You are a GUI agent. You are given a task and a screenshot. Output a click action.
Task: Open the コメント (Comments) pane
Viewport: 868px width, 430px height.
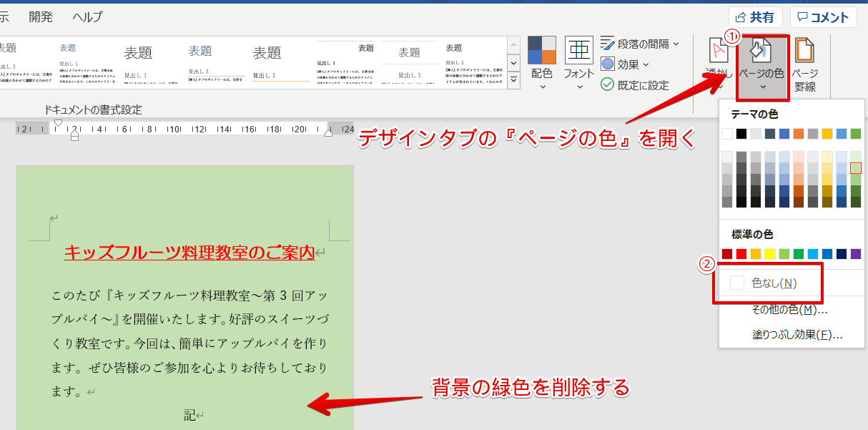(822, 16)
